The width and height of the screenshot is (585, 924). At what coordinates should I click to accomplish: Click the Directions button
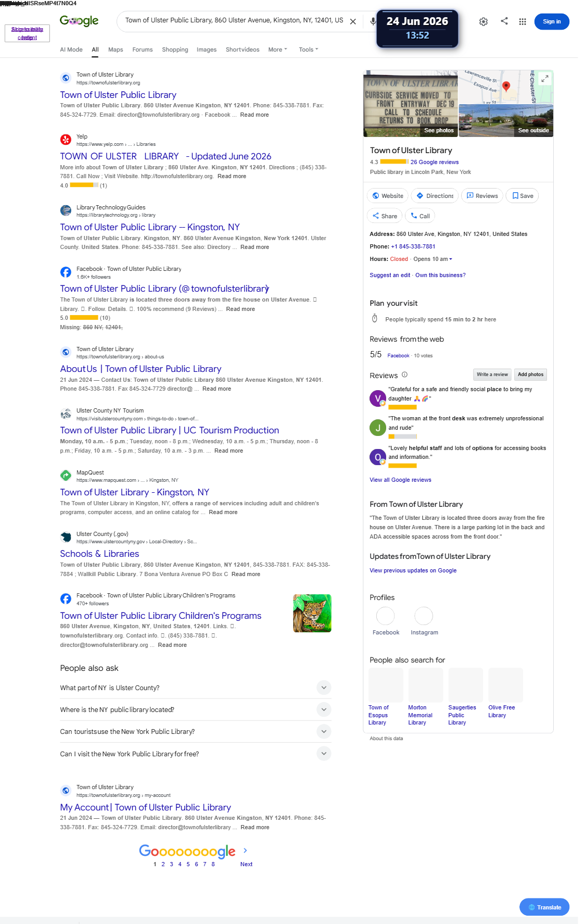pyautogui.click(x=435, y=196)
